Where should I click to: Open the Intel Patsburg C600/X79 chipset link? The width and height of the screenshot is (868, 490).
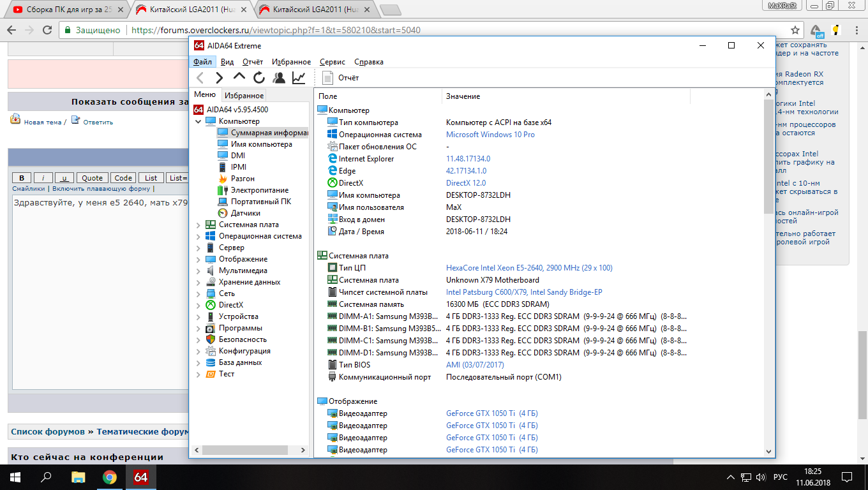tap(524, 292)
